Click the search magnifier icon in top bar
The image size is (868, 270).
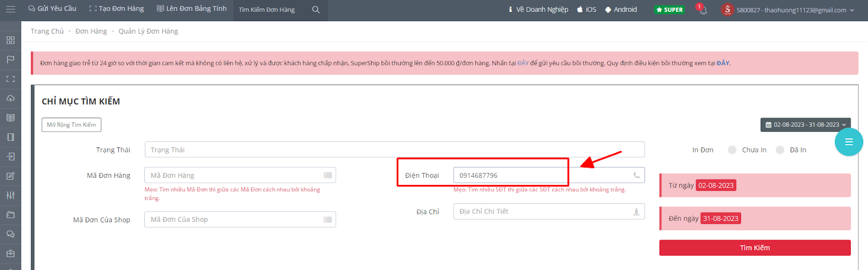[x=316, y=10]
